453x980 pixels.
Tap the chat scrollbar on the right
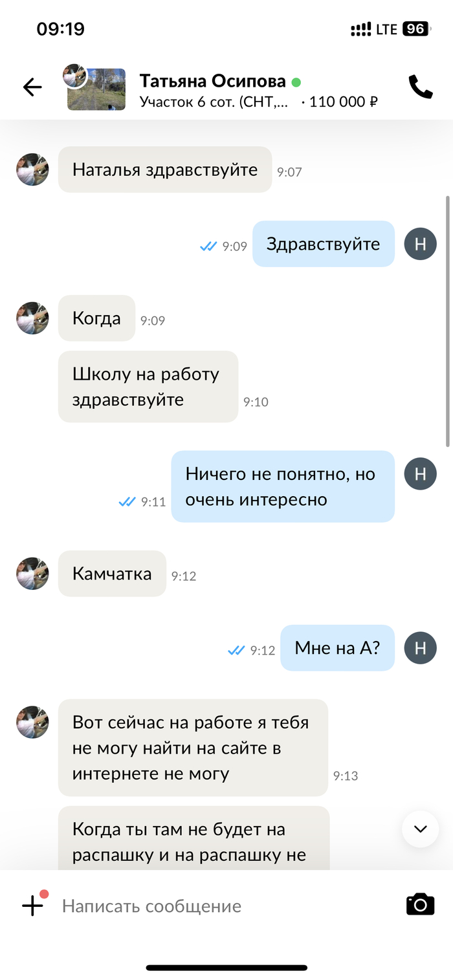point(448,321)
